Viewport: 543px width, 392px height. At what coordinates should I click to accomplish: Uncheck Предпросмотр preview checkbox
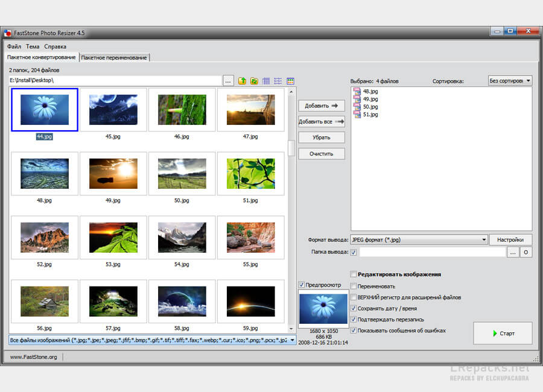pyautogui.click(x=302, y=285)
